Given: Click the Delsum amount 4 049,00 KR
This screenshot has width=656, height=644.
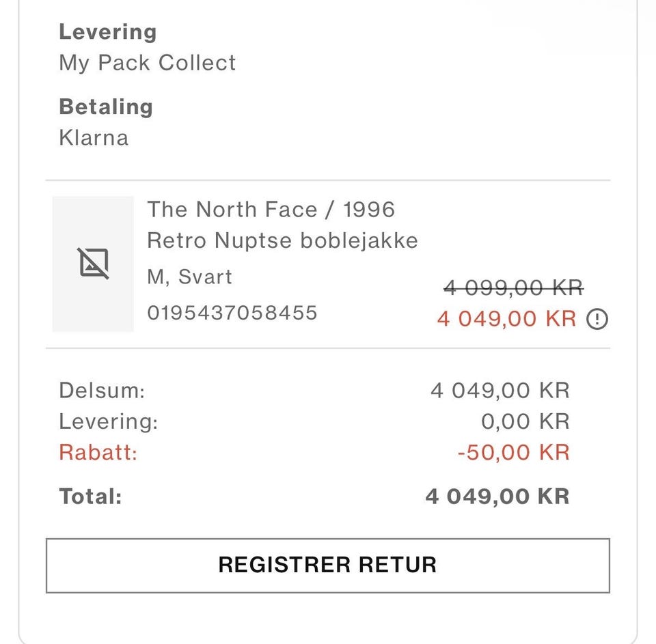Looking at the screenshot, I should pos(500,391).
